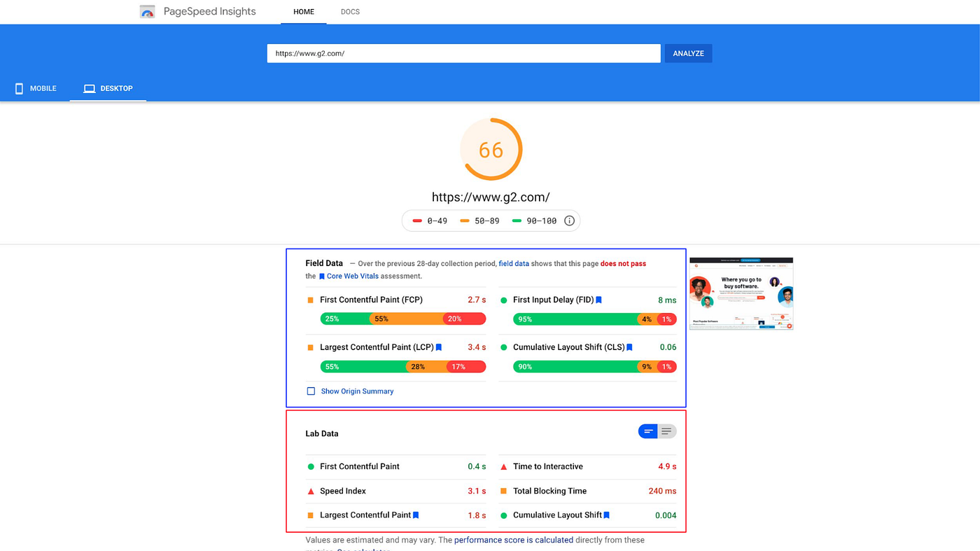
Task: Click the Time to Interactive metric label
Action: click(x=548, y=466)
